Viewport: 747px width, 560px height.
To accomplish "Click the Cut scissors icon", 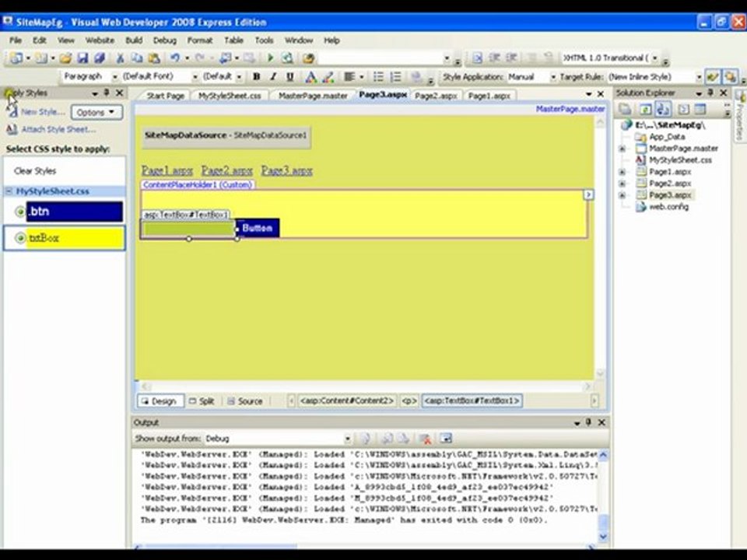I will [120, 58].
